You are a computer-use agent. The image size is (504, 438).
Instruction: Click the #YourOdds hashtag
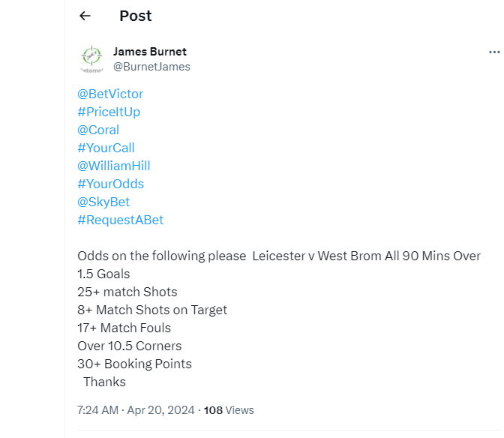(x=110, y=184)
